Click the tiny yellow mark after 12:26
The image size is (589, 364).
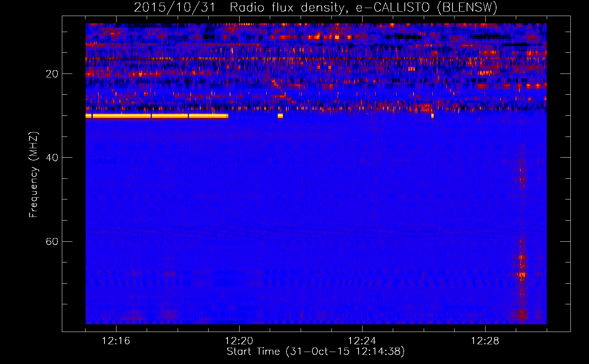[x=432, y=116]
